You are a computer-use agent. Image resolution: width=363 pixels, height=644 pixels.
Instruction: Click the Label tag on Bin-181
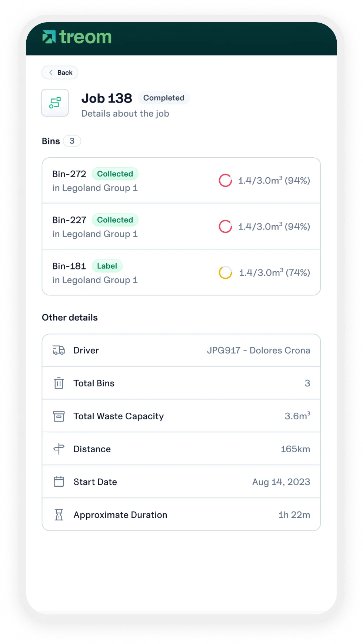click(107, 266)
